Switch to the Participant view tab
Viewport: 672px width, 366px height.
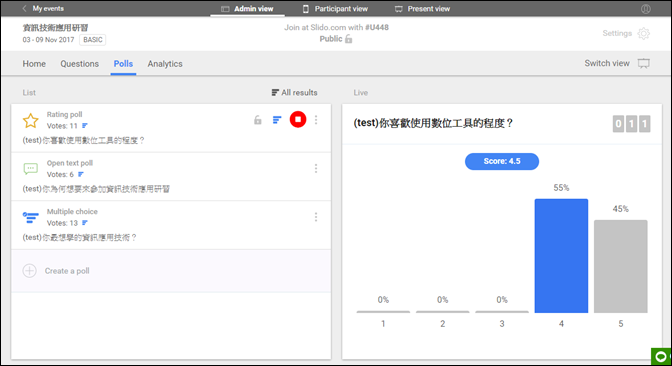pos(336,9)
